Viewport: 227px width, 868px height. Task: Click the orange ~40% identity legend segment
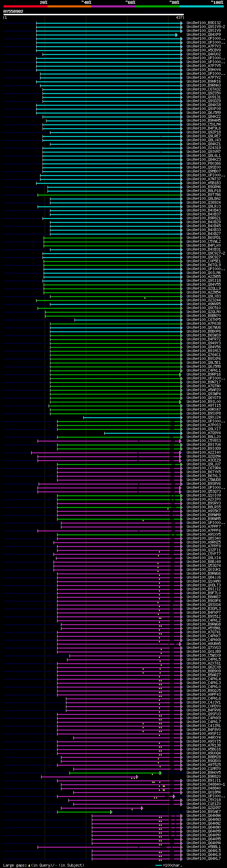[x=69, y=6]
